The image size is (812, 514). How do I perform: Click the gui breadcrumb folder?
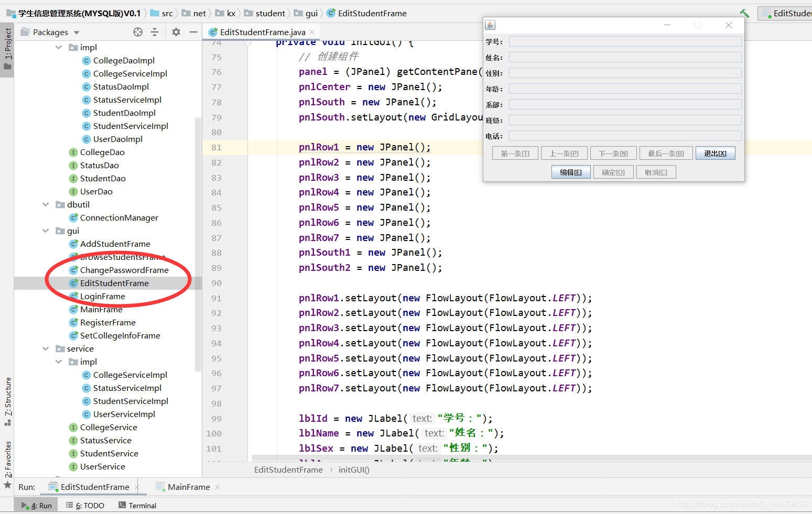pos(306,13)
